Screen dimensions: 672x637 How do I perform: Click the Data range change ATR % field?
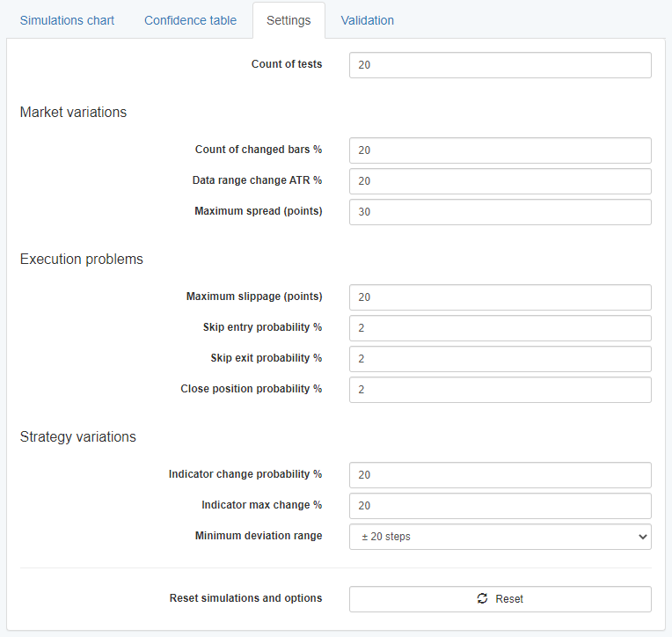[x=500, y=181]
